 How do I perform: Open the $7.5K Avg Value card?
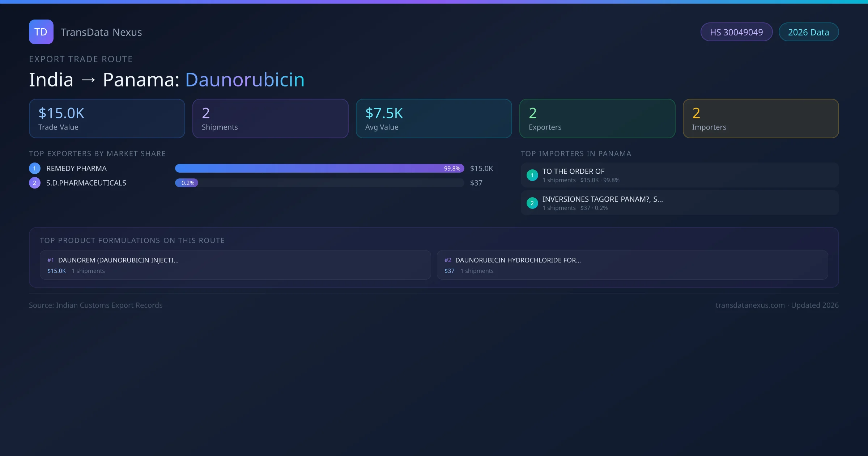(434, 119)
